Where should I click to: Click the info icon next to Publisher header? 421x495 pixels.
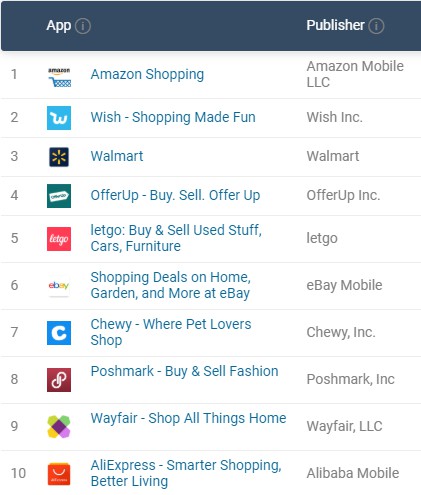coord(376,26)
